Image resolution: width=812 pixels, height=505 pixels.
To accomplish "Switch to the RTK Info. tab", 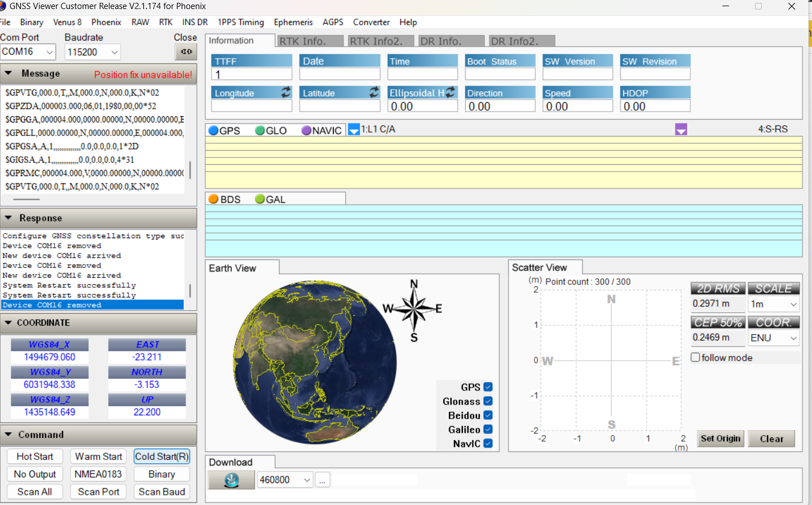I will coord(310,41).
